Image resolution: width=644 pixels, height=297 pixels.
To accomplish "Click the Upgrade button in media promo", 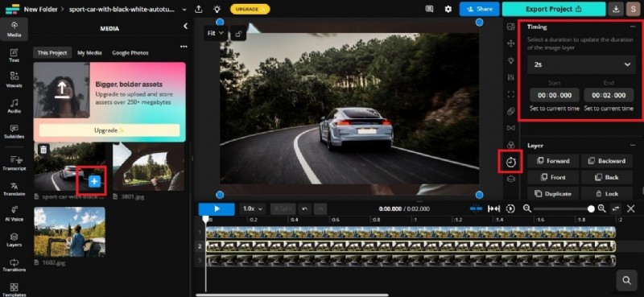I will click(x=109, y=130).
